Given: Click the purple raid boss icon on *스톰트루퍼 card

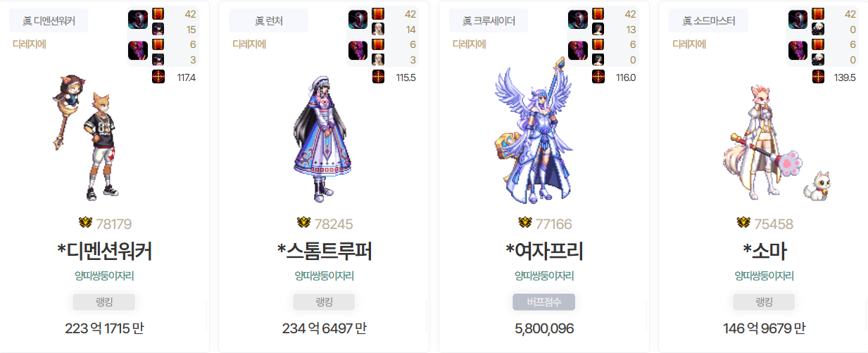Looking at the screenshot, I should (x=358, y=51).
